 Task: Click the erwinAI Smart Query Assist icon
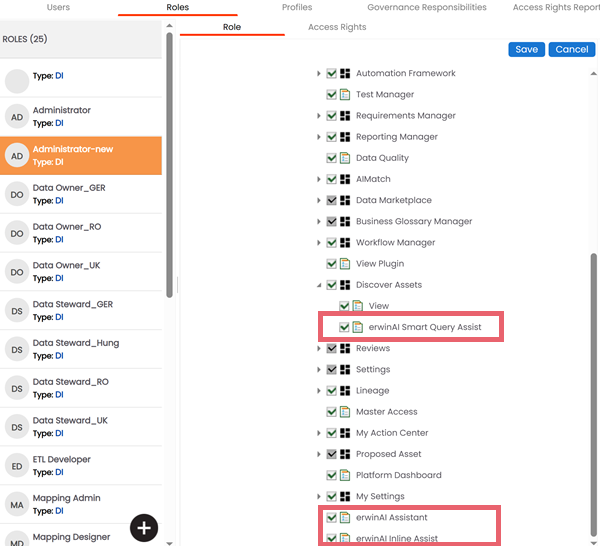click(x=357, y=327)
